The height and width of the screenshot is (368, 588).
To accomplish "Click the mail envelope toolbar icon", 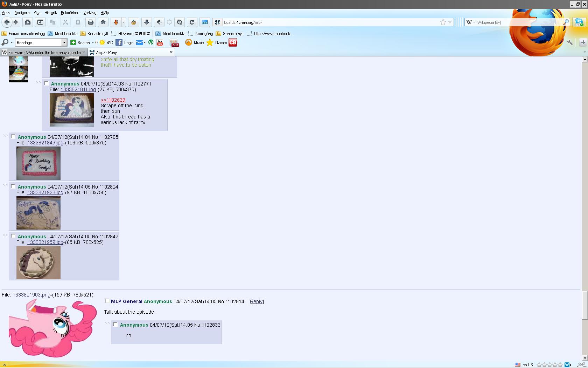I will coord(139,42).
